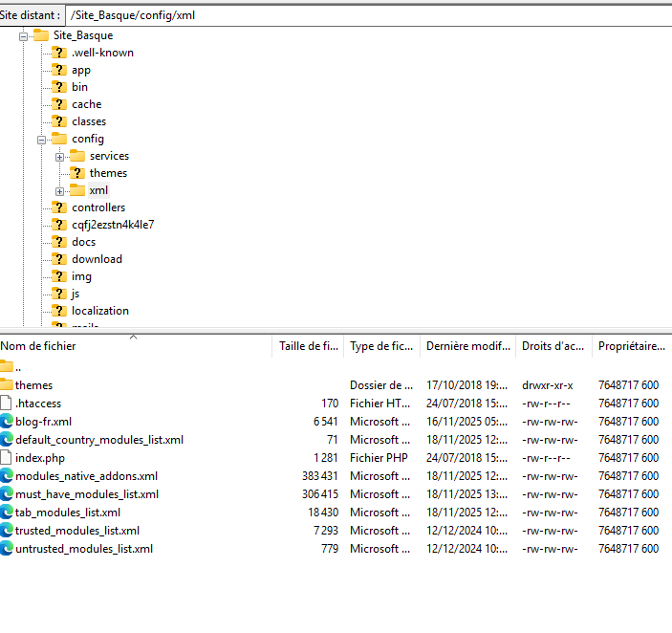
Task: Select the cqfj2ezstn4k4le7 folder label
Action: click(113, 225)
